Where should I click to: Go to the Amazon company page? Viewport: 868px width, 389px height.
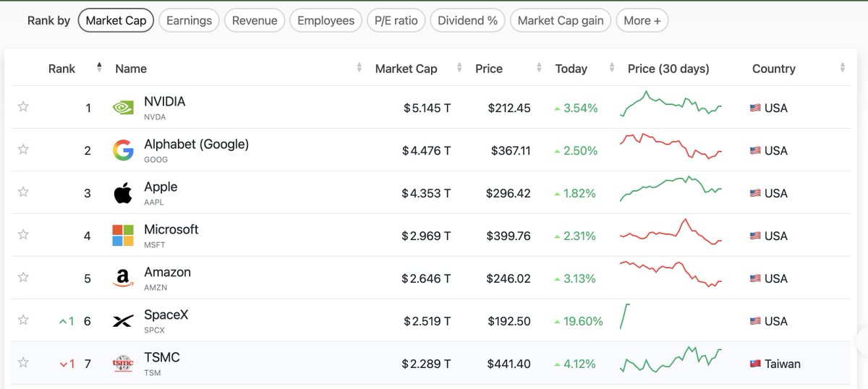pos(168,272)
